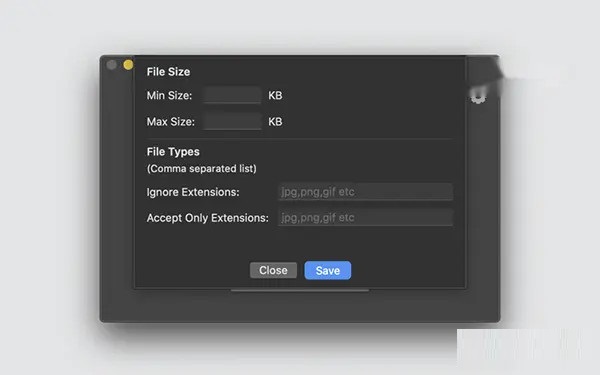Click the yellow minimize window dot

(128, 65)
